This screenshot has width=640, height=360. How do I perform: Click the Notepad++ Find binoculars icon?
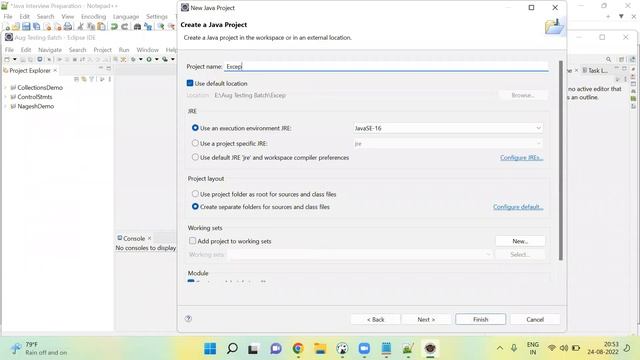coord(138,27)
